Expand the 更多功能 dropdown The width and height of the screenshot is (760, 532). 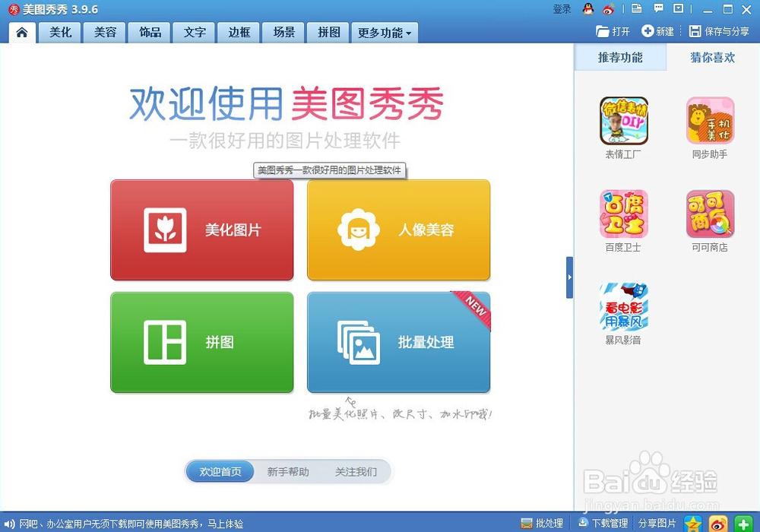click(x=385, y=33)
